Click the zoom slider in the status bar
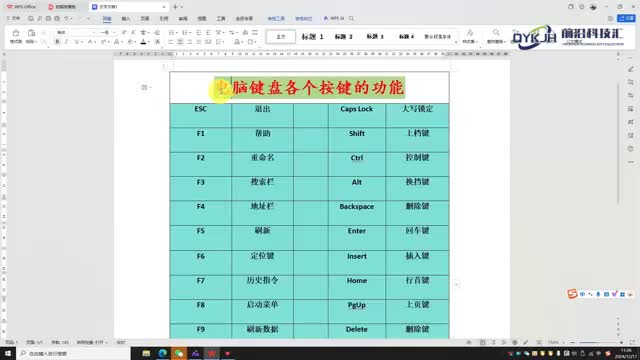Screen dimensions: 640x360 (x=597, y=342)
